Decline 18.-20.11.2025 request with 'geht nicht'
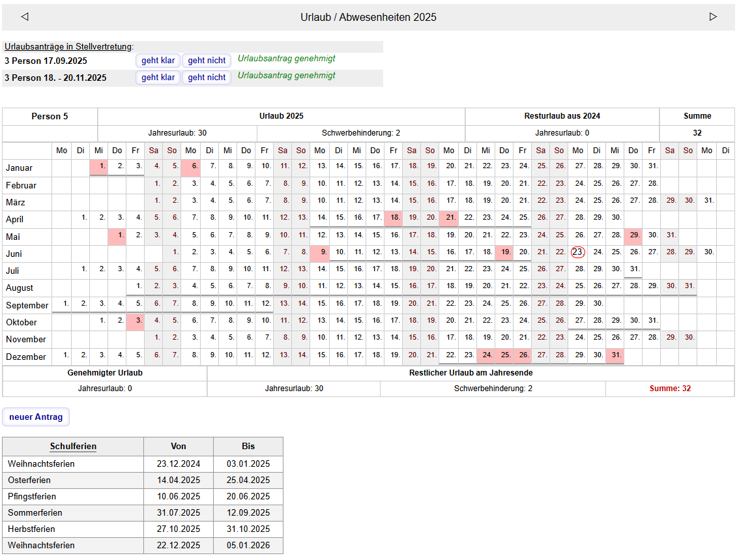 coord(207,78)
